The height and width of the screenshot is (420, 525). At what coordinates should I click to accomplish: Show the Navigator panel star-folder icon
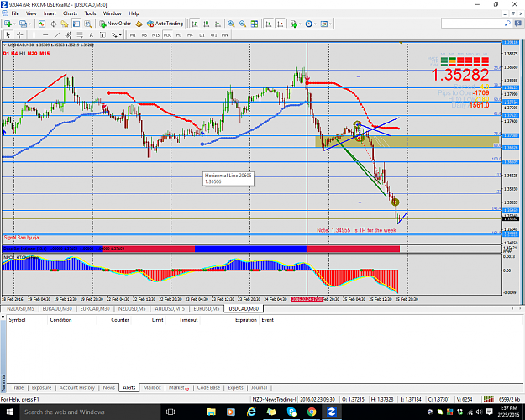tap(65, 24)
